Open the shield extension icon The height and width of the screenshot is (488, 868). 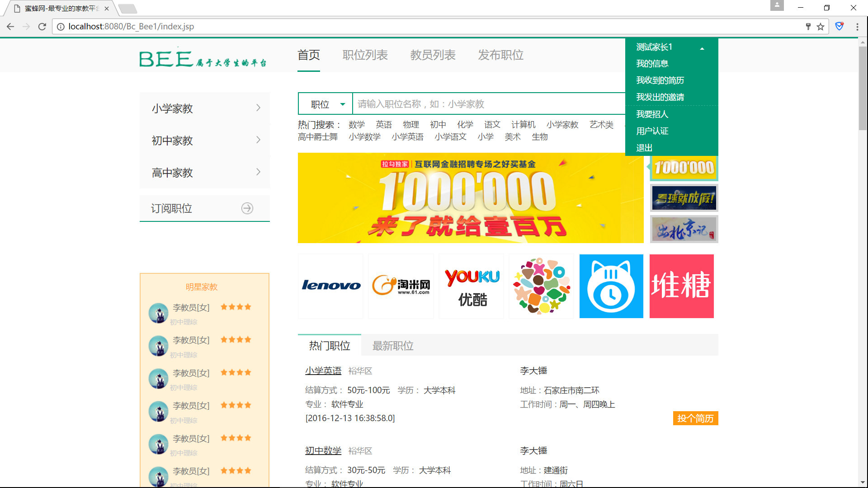[x=839, y=27]
